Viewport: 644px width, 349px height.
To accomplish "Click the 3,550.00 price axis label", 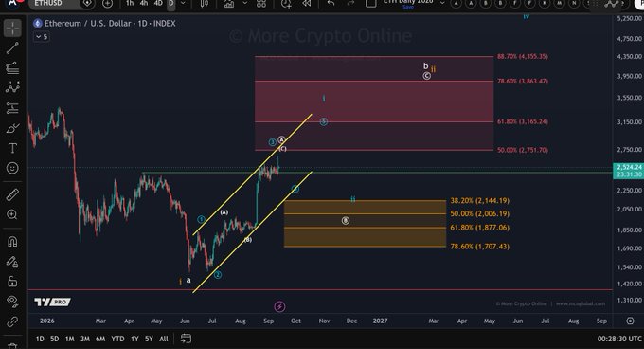I will coord(629,98).
